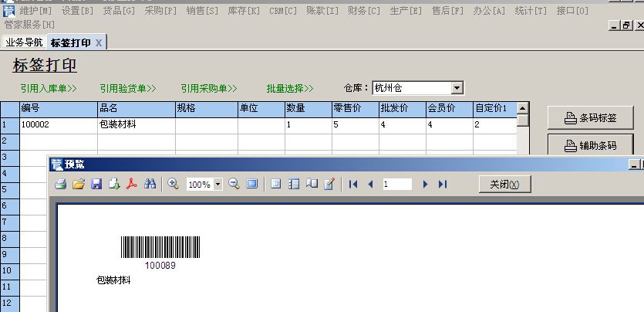Click the page number input field
Viewport: 644px width, 312px height.
(x=397, y=184)
